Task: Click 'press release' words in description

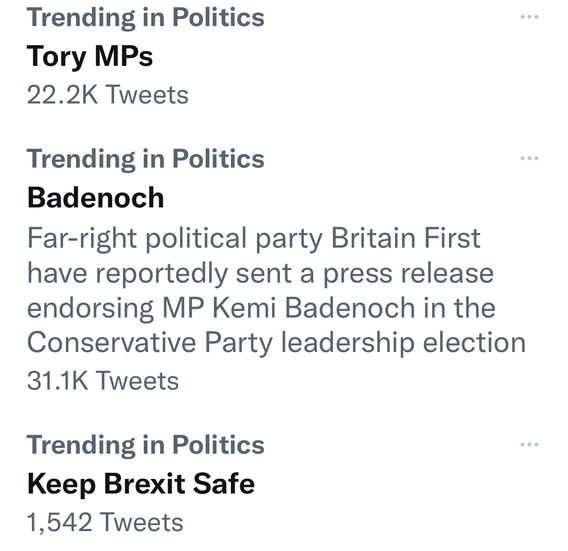Action: pos(408,274)
